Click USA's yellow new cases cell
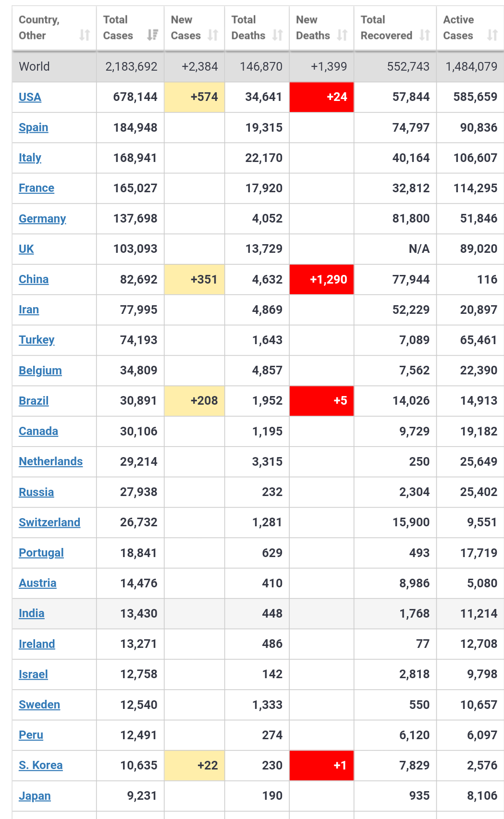Screen dimensions: 504x819 pos(194,97)
